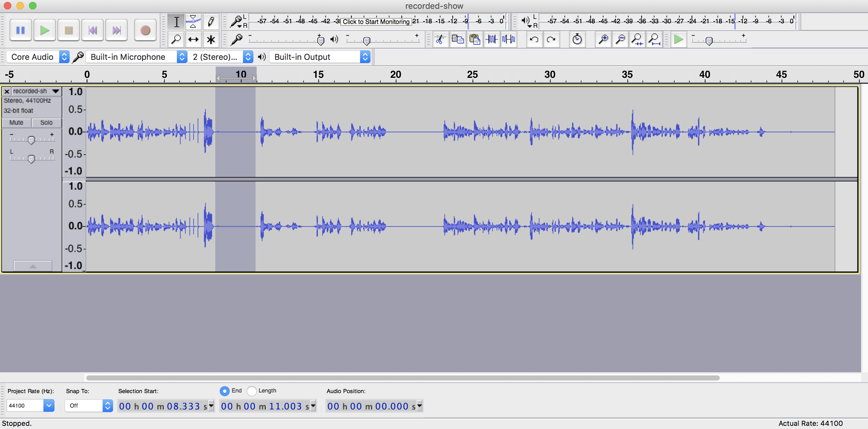Click the Redo icon
The height and width of the screenshot is (429, 868).
(x=552, y=39)
